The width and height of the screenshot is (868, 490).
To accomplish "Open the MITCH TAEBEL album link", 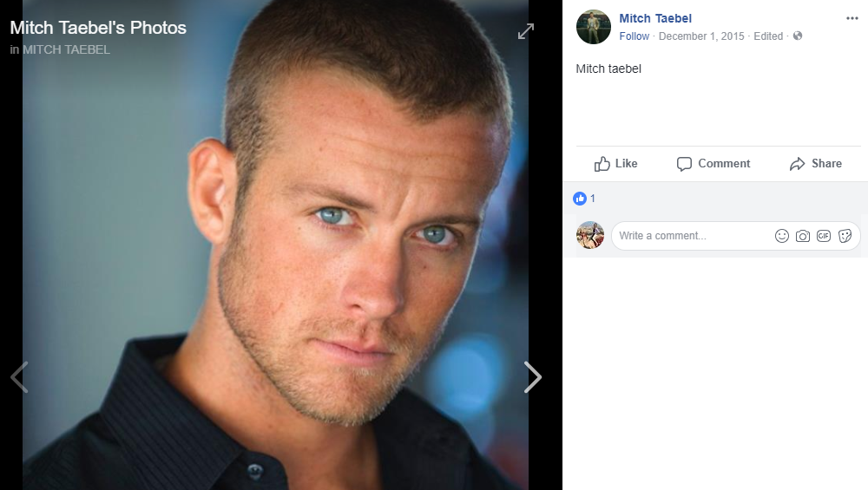I will (x=66, y=49).
